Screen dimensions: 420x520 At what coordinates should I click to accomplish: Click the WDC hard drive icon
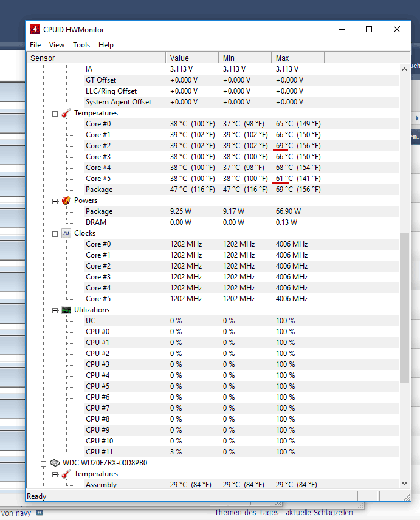(55, 463)
